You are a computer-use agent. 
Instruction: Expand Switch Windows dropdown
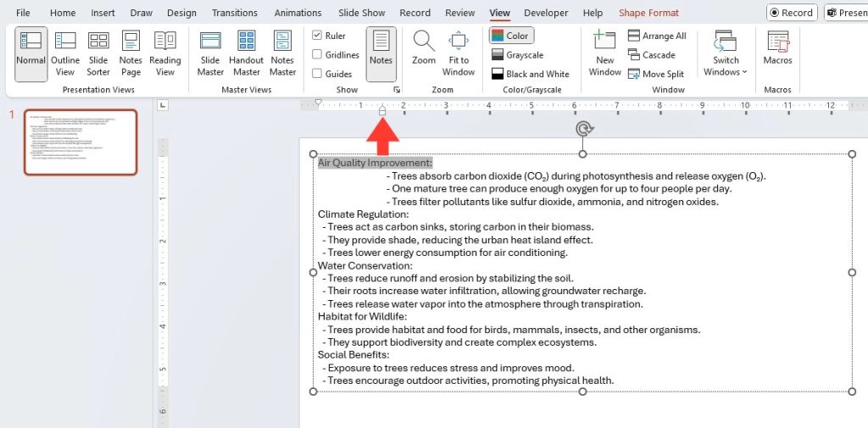click(726, 54)
